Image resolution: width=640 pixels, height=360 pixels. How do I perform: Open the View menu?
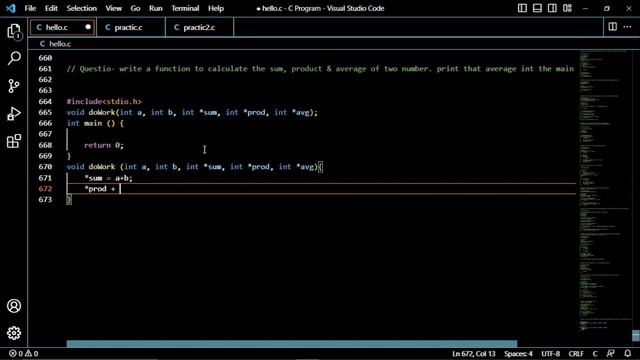(x=113, y=8)
